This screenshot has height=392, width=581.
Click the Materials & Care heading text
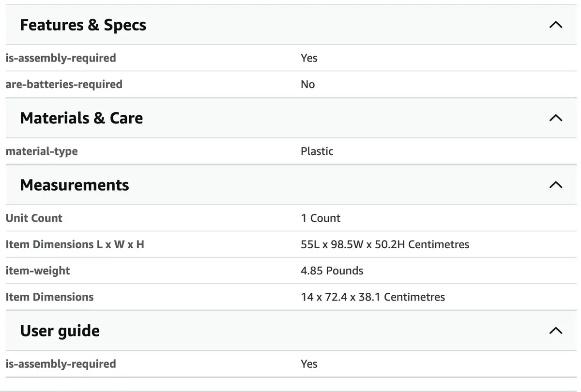(81, 118)
